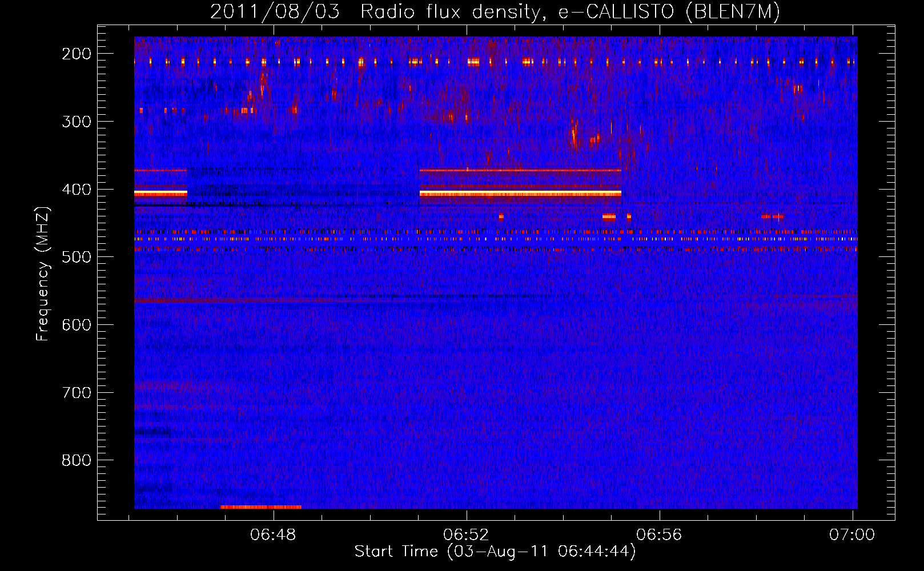Screen dimensions: 924x571
Task: Click the 06:48 time tick label
Action: [x=274, y=534]
